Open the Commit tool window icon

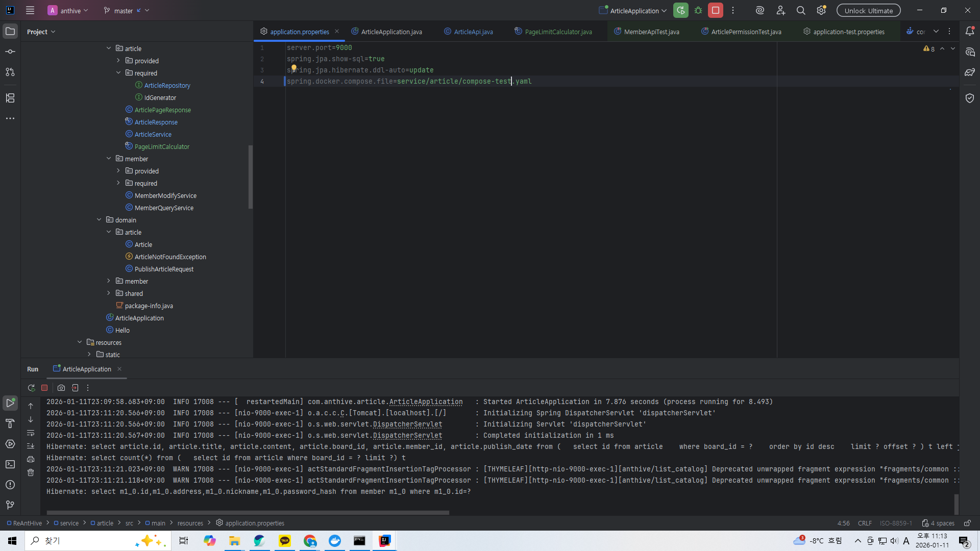(10, 52)
